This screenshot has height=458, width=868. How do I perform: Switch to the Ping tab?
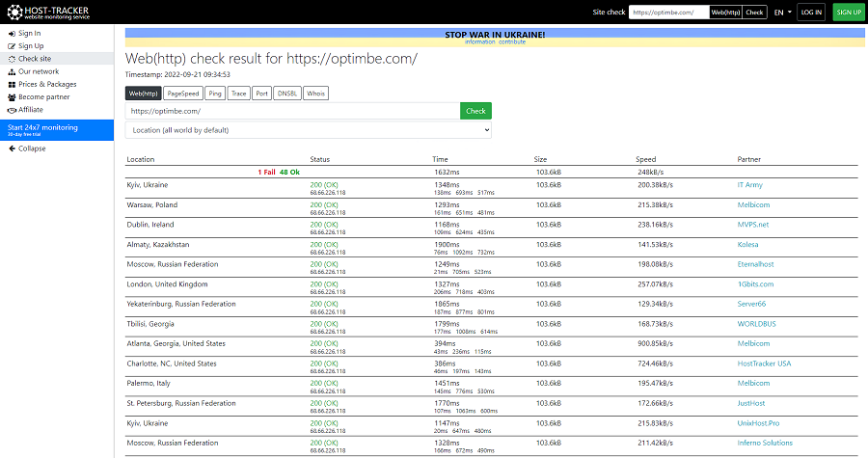pos(215,94)
